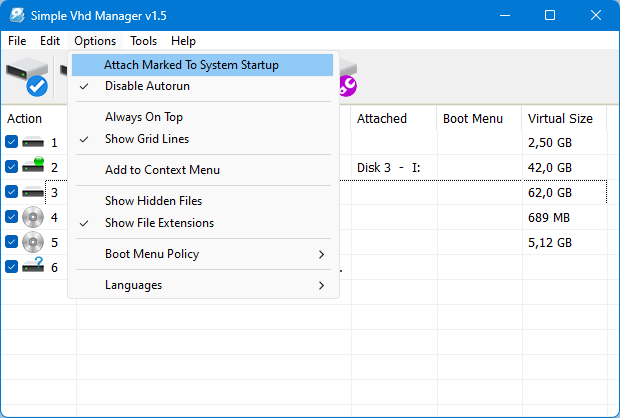Select the disc icon in row 4
Image resolution: width=620 pixels, height=418 pixels.
pos(33,217)
